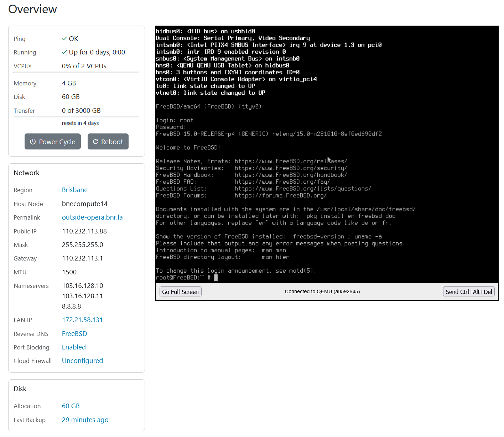Image resolution: width=504 pixels, height=437 pixels.
Task: Edit the FreeBSD reverse DNS link
Action: click(74, 334)
